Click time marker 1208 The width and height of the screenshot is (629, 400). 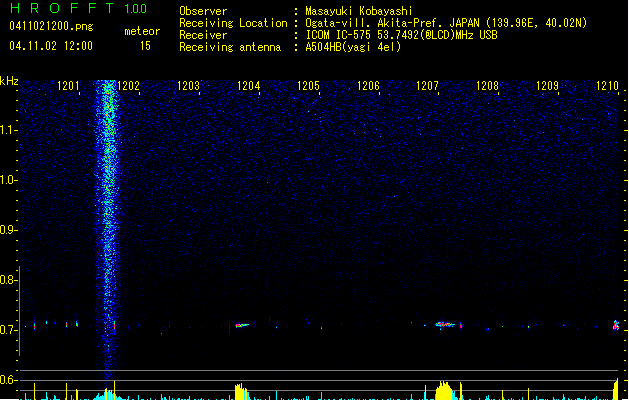tap(487, 85)
